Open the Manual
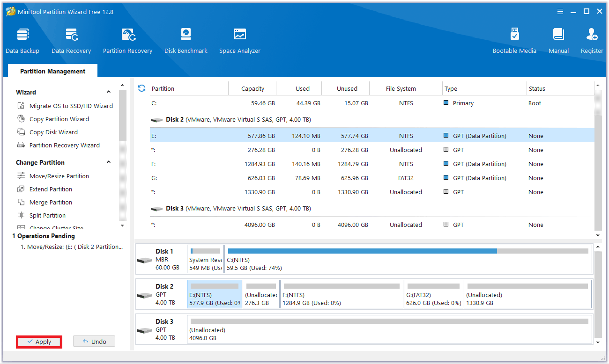The height and width of the screenshot is (364, 609). 558,41
